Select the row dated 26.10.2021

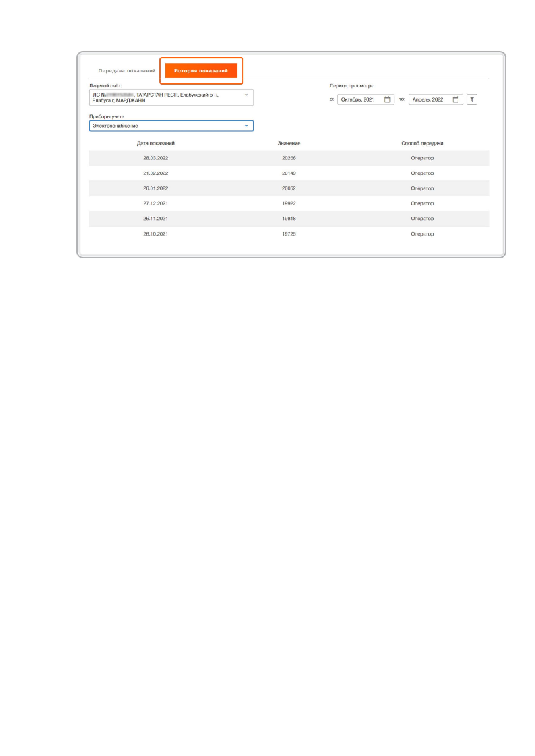click(x=155, y=234)
